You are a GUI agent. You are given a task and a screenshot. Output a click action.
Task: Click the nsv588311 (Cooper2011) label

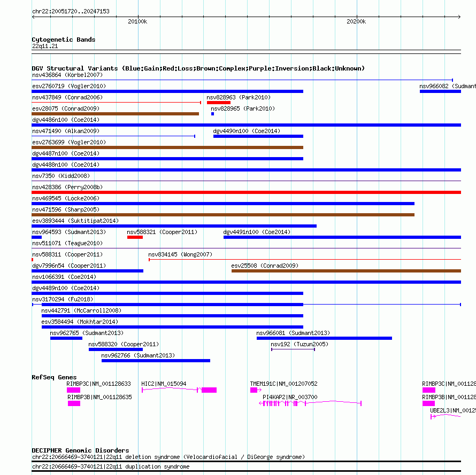[67, 254]
